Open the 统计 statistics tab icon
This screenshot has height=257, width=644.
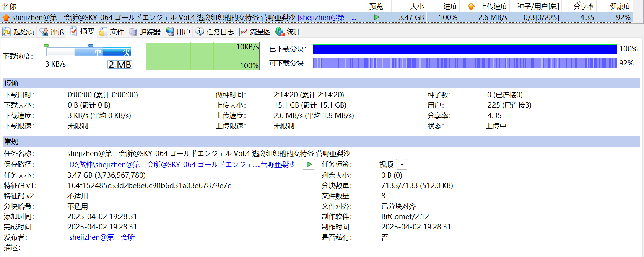[x=280, y=32]
